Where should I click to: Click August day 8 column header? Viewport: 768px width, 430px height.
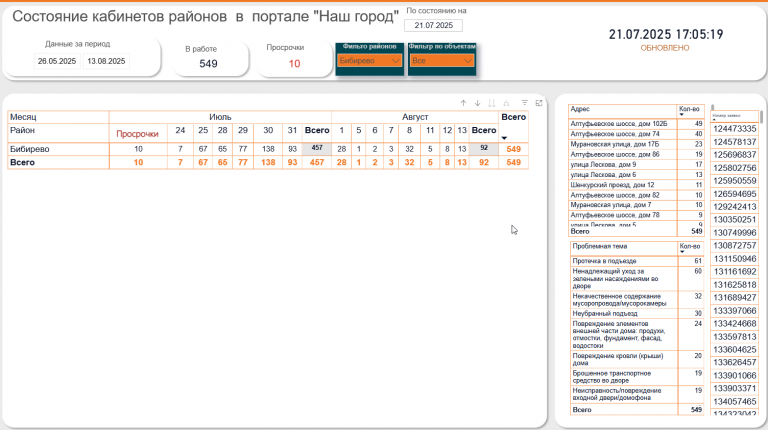[409, 130]
